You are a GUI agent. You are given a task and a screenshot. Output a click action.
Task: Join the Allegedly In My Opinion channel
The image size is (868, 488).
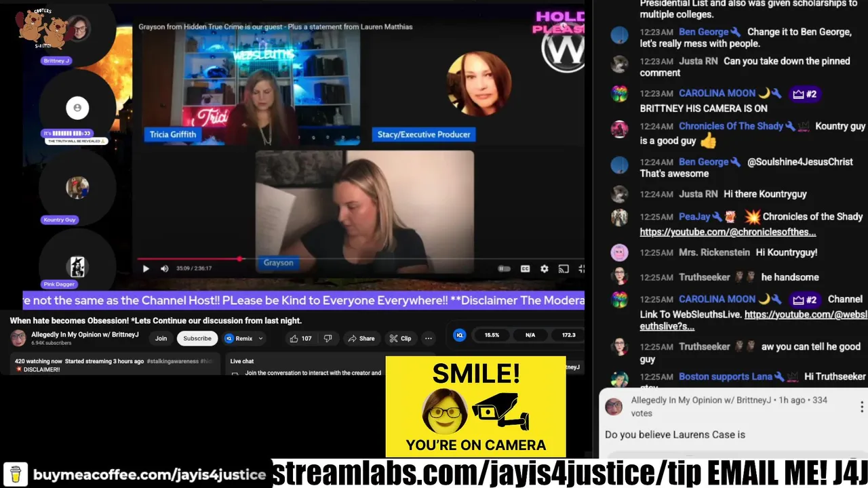pyautogui.click(x=161, y=338)
